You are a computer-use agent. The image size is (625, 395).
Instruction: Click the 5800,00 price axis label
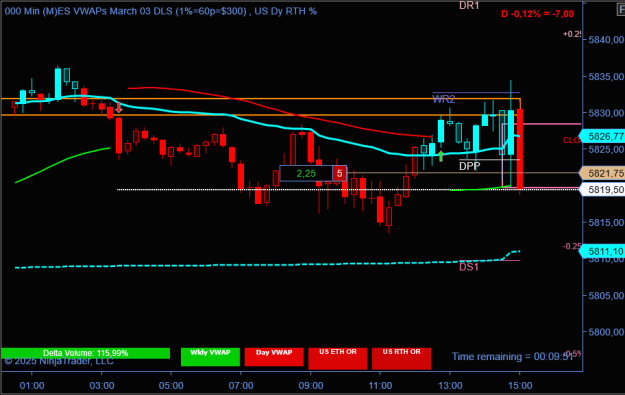coord(606,332)
